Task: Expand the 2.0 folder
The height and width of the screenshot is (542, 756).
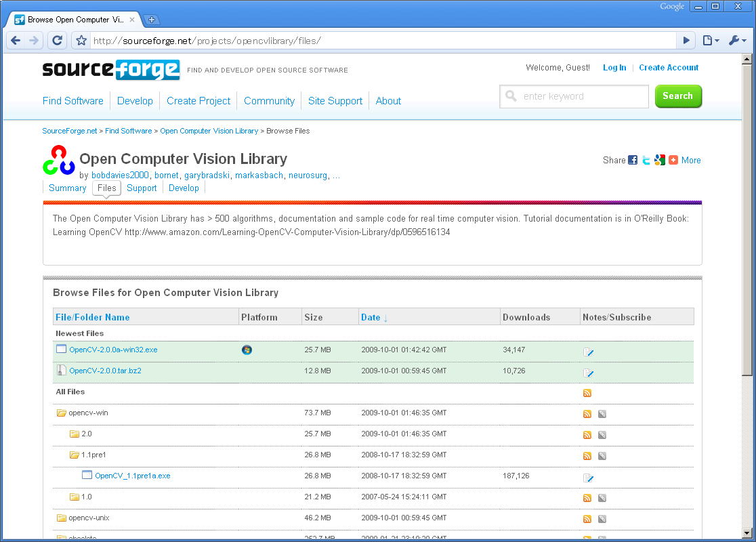Action: point(75,434)
